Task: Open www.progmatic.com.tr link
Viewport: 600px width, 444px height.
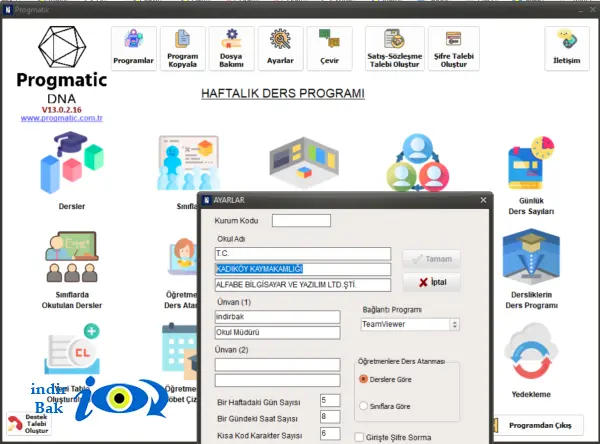Action: (x=62, y=118)
